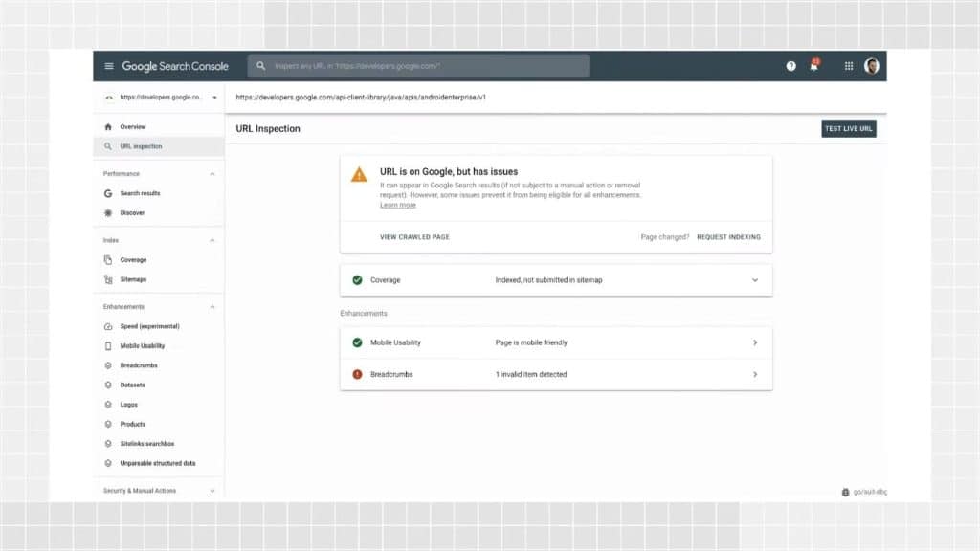980x551 pixels.
Task: Open the notifications bell
Action: tap(813, 65)
